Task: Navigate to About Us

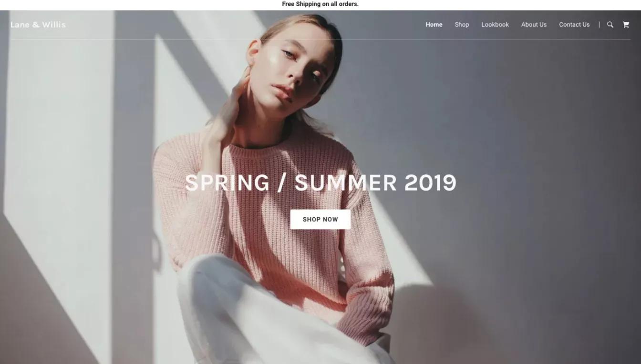Action: (x=534, y=25)
